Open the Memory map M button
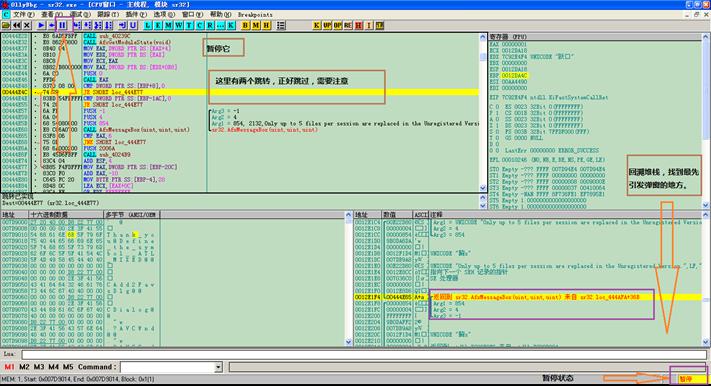Viewport: 711px width, 386px height. click(x=169, y=25)
